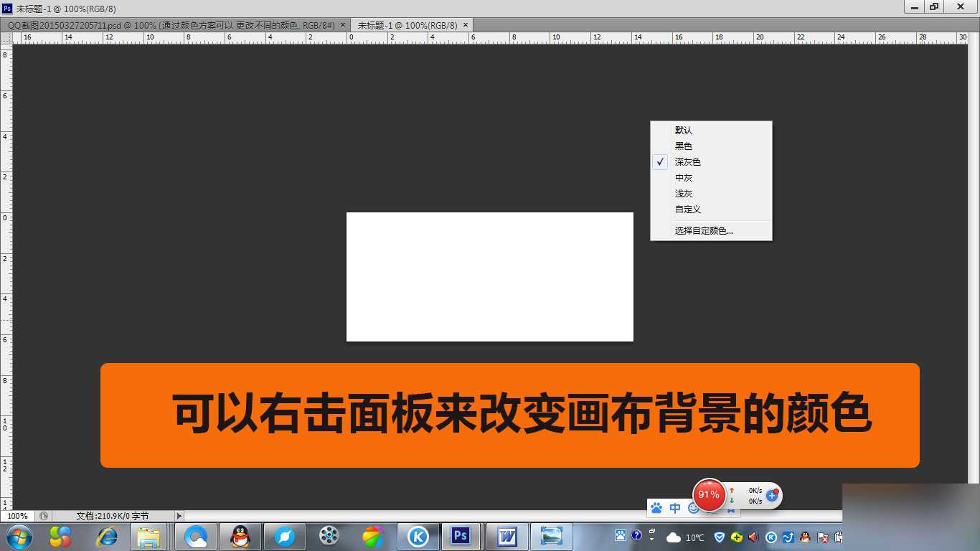Choose 自定义 canvas color option
Viewport: 980px width, 551px height.
click(711, 209)
